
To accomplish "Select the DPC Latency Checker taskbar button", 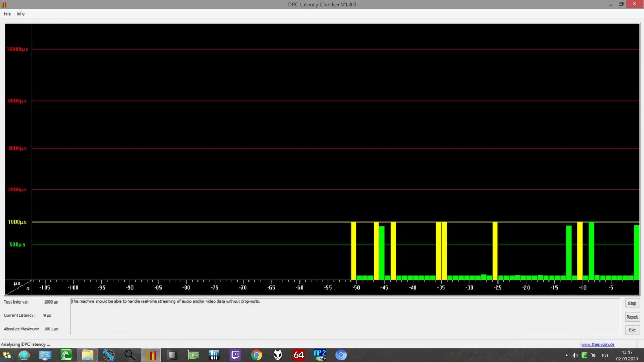I will (x=151, y=355).
